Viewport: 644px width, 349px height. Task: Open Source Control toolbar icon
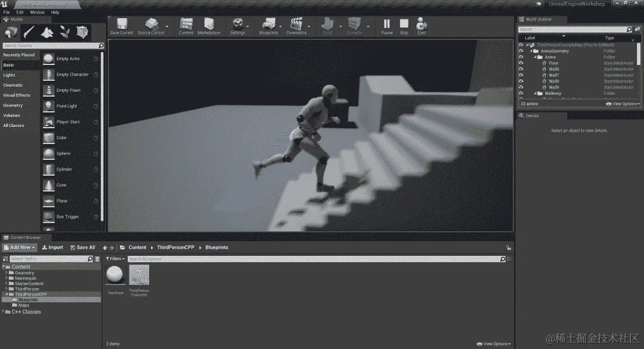(x=151, y=24)
